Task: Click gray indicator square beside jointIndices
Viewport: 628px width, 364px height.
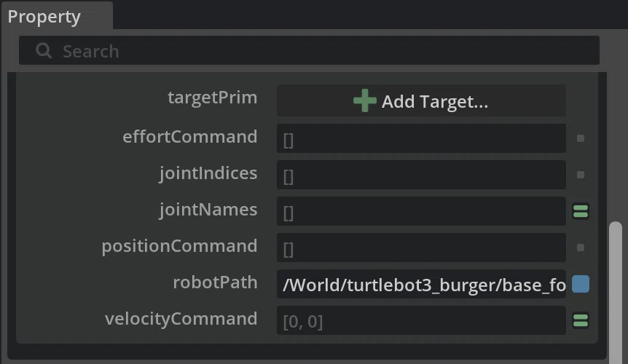Action: click(x=581, y=175)
